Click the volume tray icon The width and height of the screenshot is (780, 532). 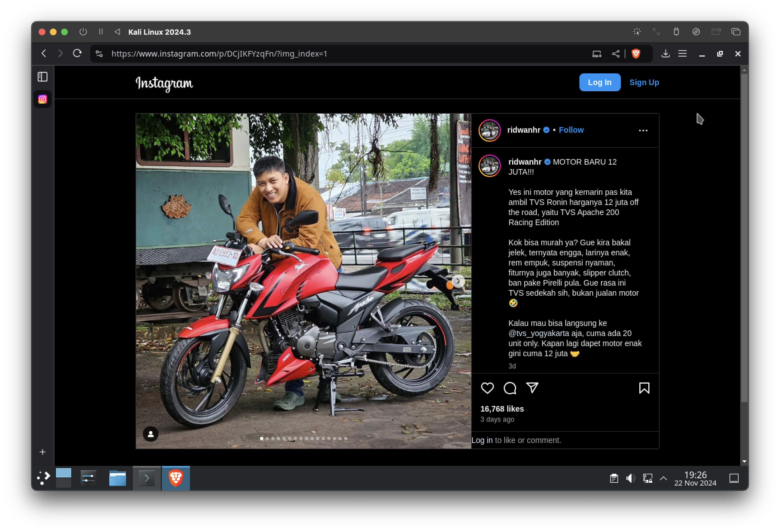631,478
